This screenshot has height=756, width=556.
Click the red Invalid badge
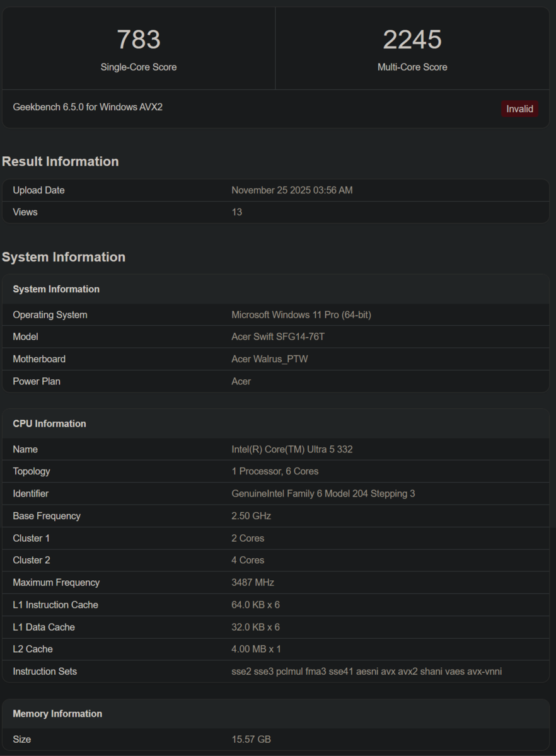519,109
